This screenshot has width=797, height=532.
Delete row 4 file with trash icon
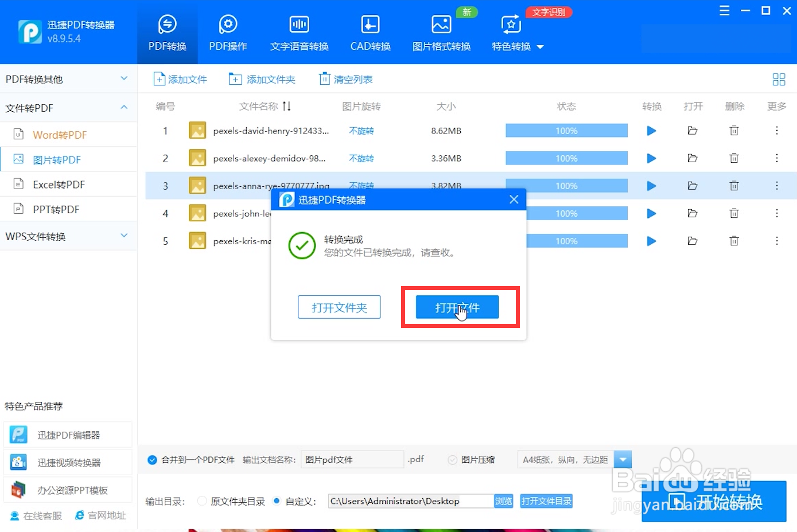(734, 213)
